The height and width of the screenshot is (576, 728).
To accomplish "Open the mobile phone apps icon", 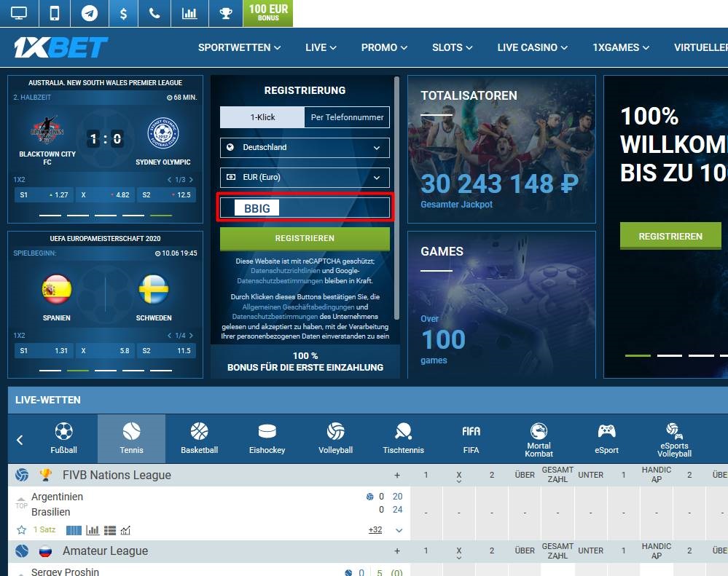I will (55, 13).
